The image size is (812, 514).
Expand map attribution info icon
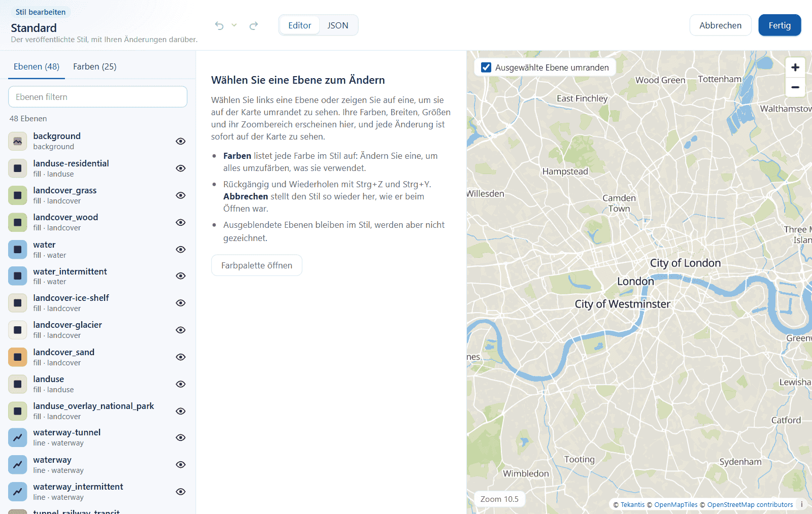point(802,504)
